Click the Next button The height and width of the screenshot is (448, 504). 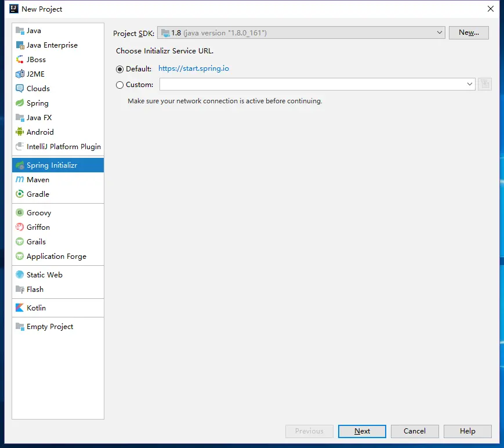(362, 431)
